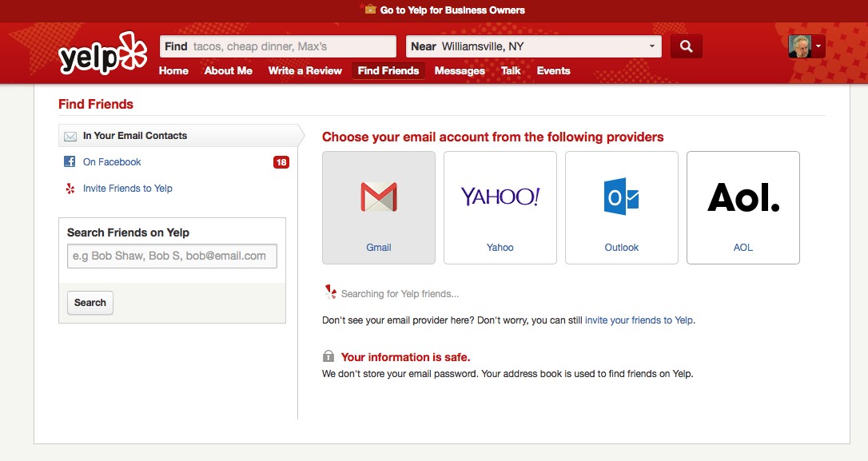Click the Facebook icon in sidebar
868x461 pixels.
click(x=70, y=161)
